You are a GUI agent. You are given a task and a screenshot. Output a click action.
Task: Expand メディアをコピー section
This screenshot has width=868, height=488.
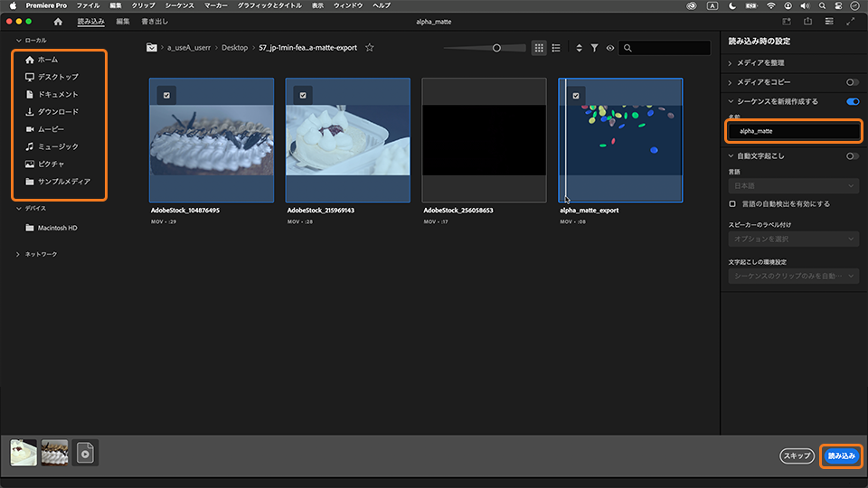pos(731,82)
